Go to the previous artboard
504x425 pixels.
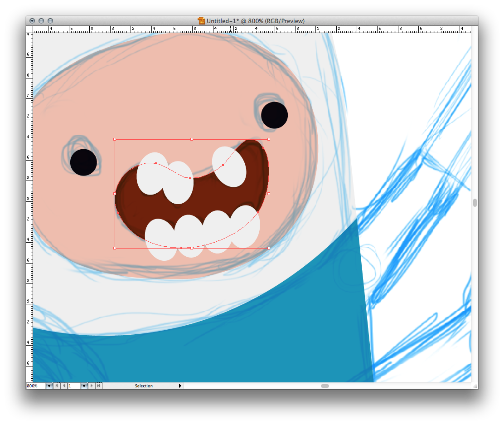coord(63,386)
